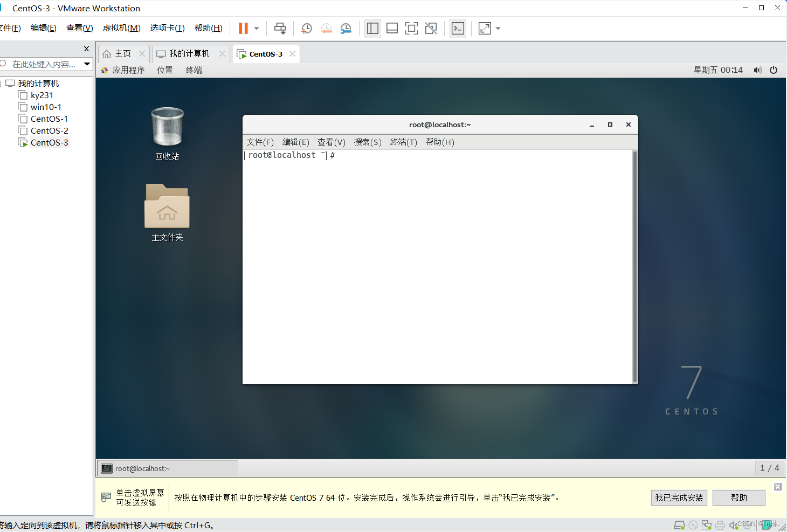Take a snapshot of this virtual machine
The image size is (787, 532).
tap(307, 29)
